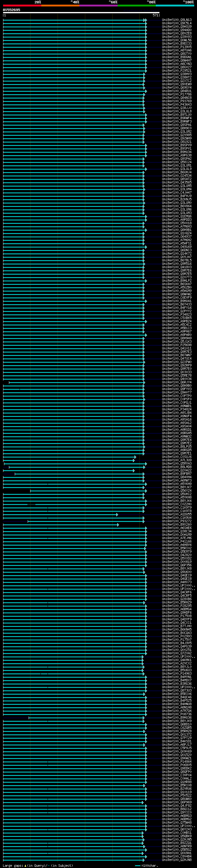Select the purple ~60% identity legend segment

point(99,6)
